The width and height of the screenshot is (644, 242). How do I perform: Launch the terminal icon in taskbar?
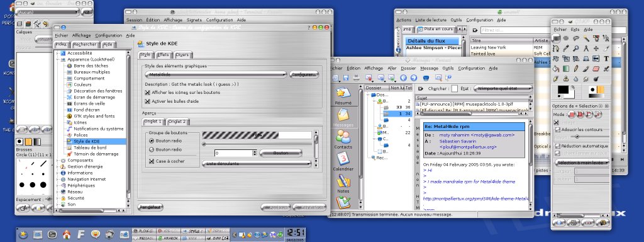(52, 234)
